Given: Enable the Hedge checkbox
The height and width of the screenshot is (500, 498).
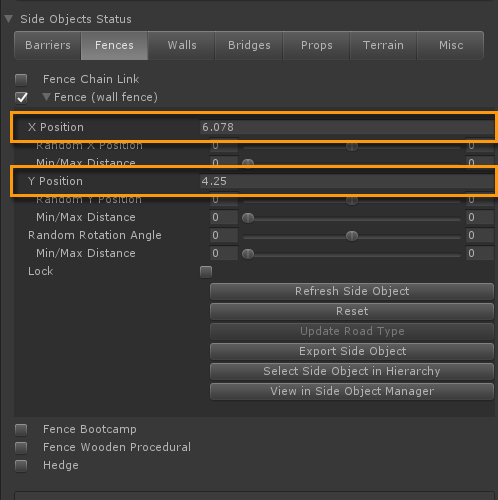Looking at the screenshot, I should (21, 466).
